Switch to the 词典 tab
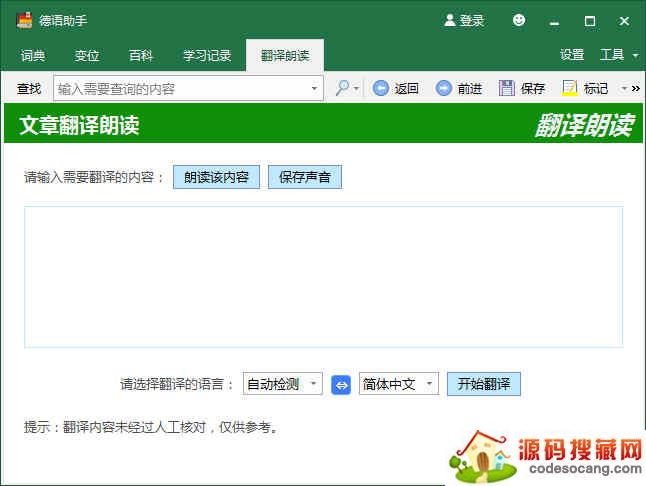 [33, 55]
